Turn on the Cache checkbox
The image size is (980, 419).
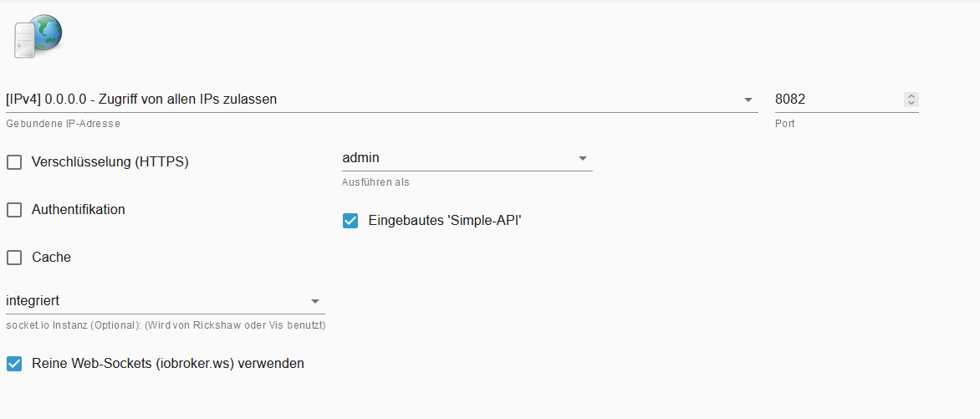tap(14, 258)
